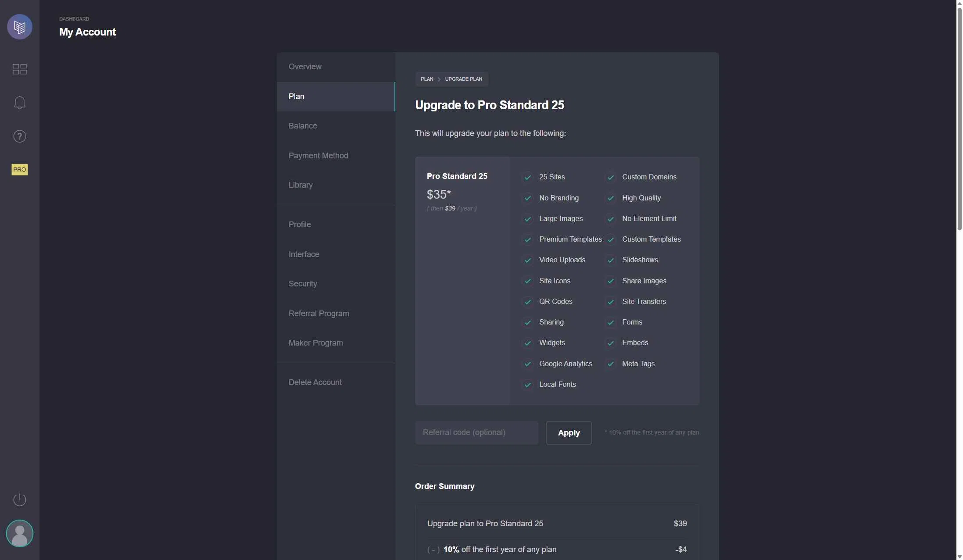The height and width of the screenshot is (560, 963).
Task: Open Security settings
Action: click(x=302, y=283)
